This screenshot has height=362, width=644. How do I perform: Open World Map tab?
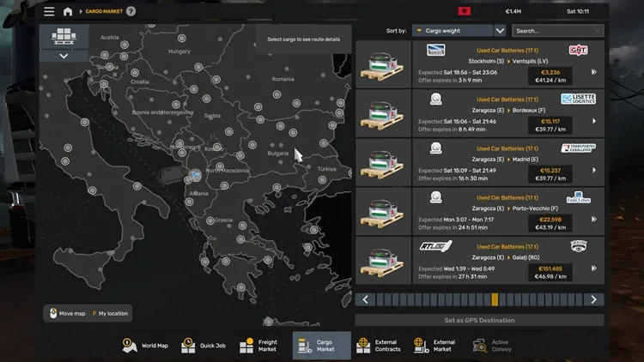pyautogui.click(x=145, y=346)
